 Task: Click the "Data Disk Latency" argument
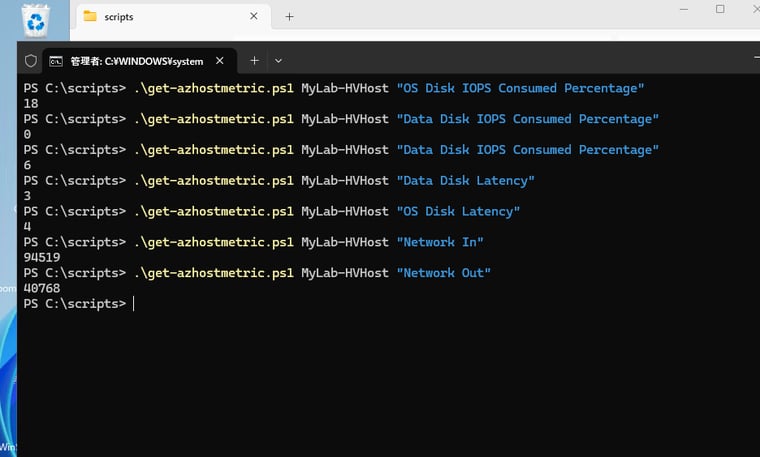point(466,181)
